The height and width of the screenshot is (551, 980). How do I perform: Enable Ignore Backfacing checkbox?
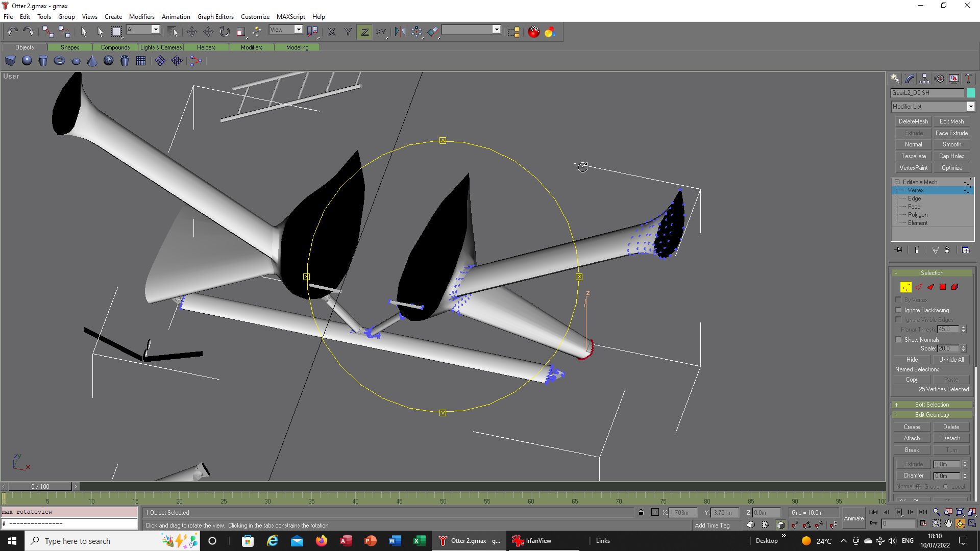[899, 310]
